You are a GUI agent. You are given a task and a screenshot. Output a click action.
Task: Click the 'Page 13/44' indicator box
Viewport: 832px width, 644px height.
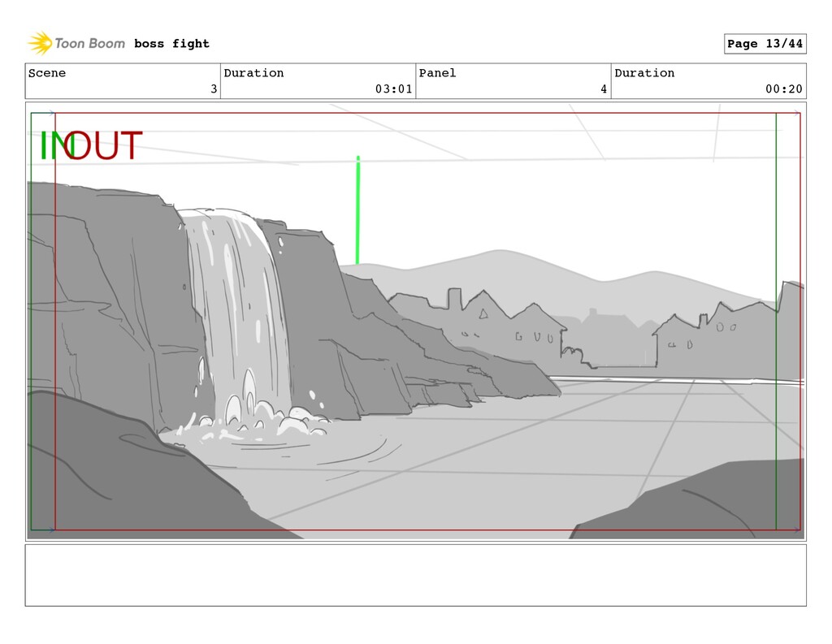point(765,44)
